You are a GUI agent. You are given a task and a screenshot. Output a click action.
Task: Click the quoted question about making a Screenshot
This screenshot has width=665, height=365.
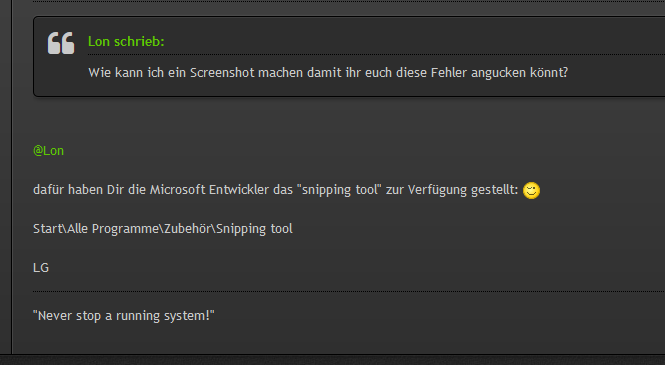pyautogui.click(x=328, y=72)
